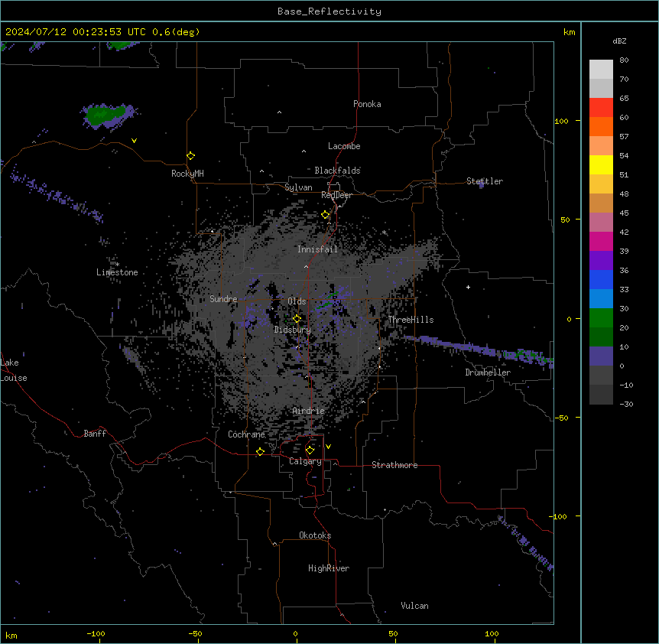The width and height of the screenshot is (659, 644).
Task: Click the yellow marker near RockyMH
Action: [x=190, y=155]
